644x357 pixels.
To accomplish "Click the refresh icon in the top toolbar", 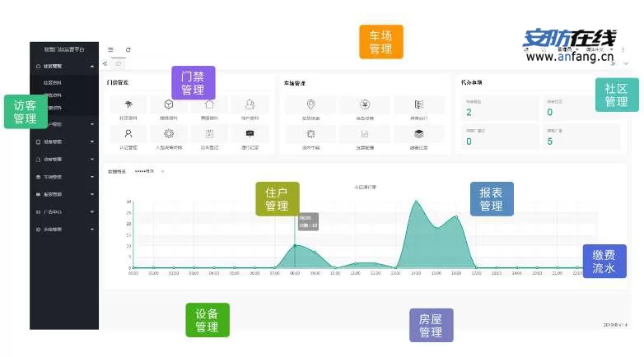I will click(x=128, y=49).
